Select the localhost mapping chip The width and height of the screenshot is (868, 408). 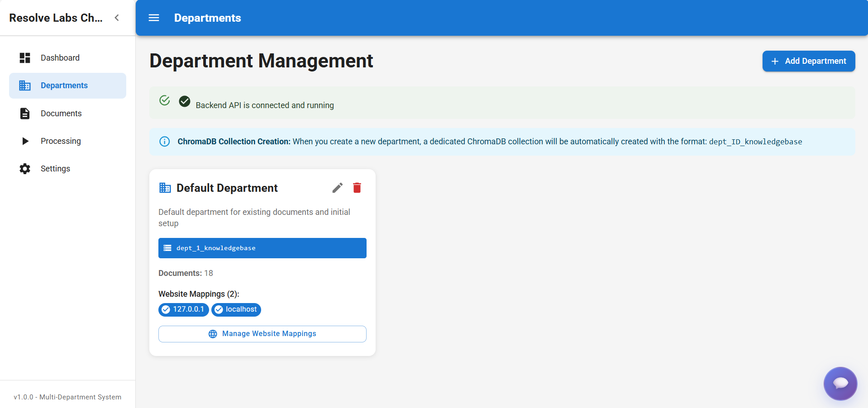[x=236, y=309]
